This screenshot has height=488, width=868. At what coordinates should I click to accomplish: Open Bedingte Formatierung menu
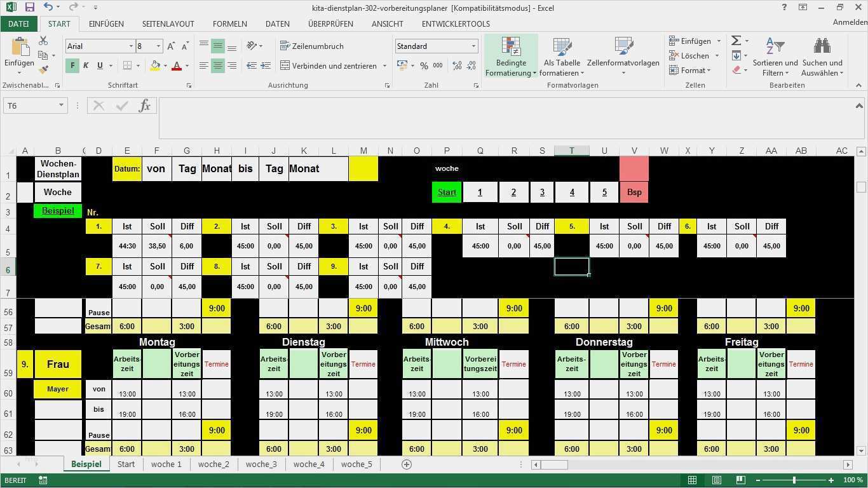click(511, 57)
